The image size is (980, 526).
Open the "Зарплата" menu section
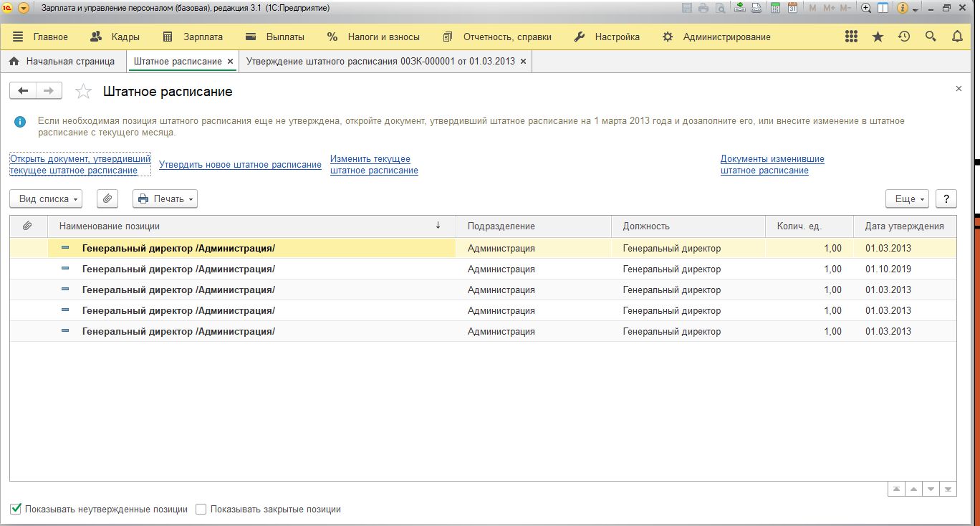coord(193,37)
